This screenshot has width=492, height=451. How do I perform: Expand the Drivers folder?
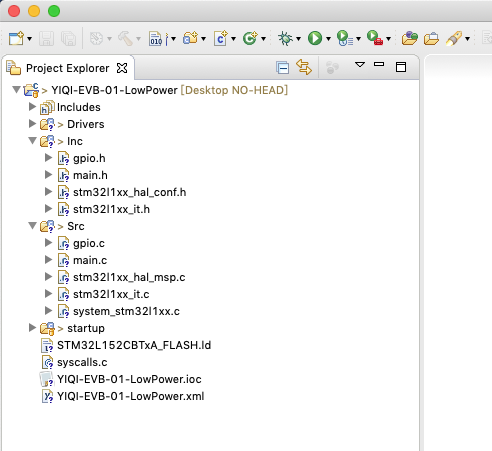coord(32,124)
